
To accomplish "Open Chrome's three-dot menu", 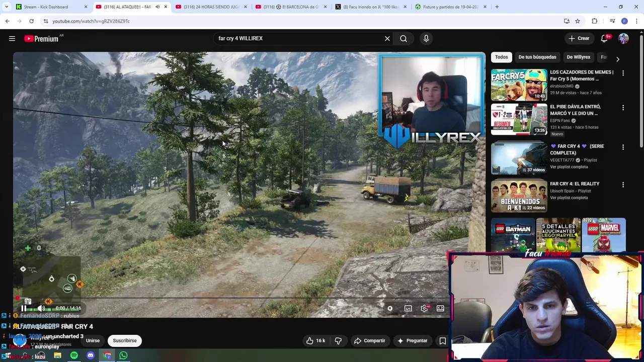I will point(635,21).
